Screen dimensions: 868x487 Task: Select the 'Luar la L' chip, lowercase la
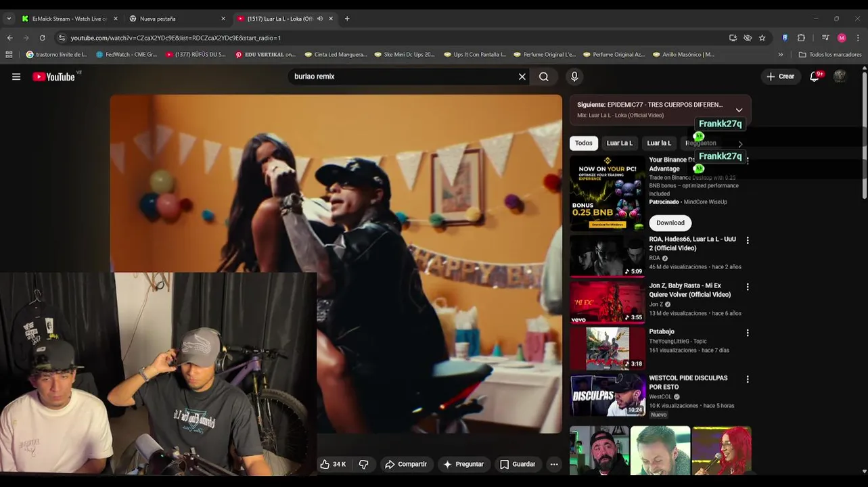tap(659, 143)
